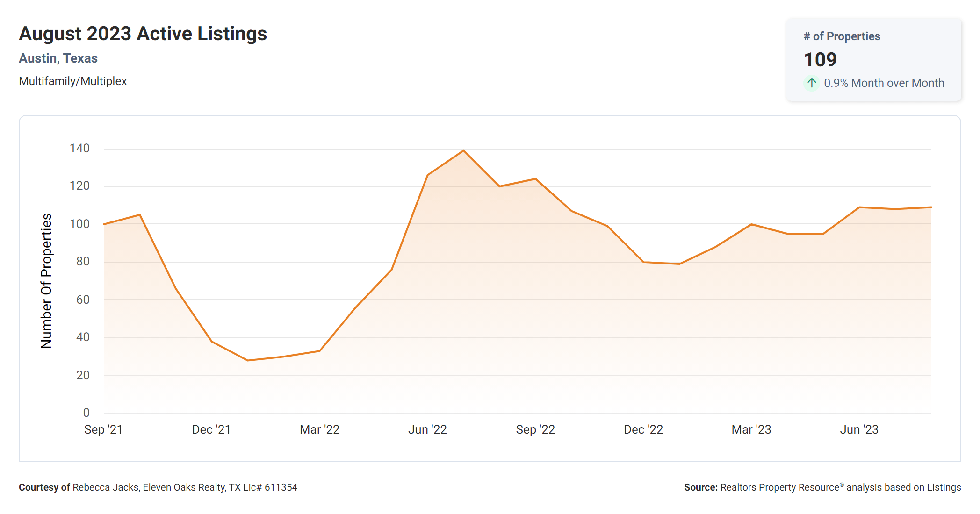Click the 0 label on the y-axis
980x514 pixels.
(x=86, y=413)
